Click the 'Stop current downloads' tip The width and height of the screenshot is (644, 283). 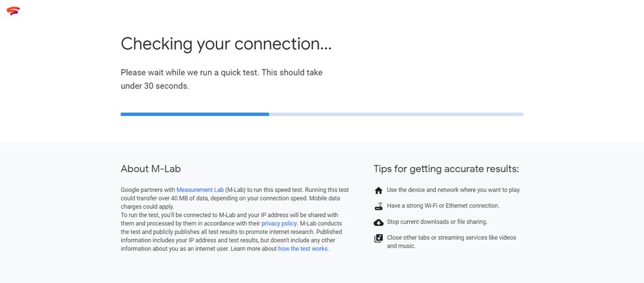coord(437,222)
